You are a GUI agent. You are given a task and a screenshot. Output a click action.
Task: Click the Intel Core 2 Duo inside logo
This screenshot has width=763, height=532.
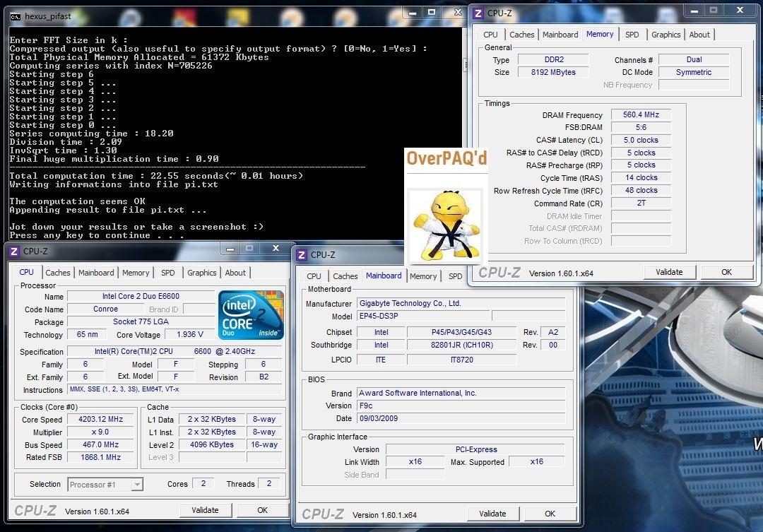[x=251, y=315]
